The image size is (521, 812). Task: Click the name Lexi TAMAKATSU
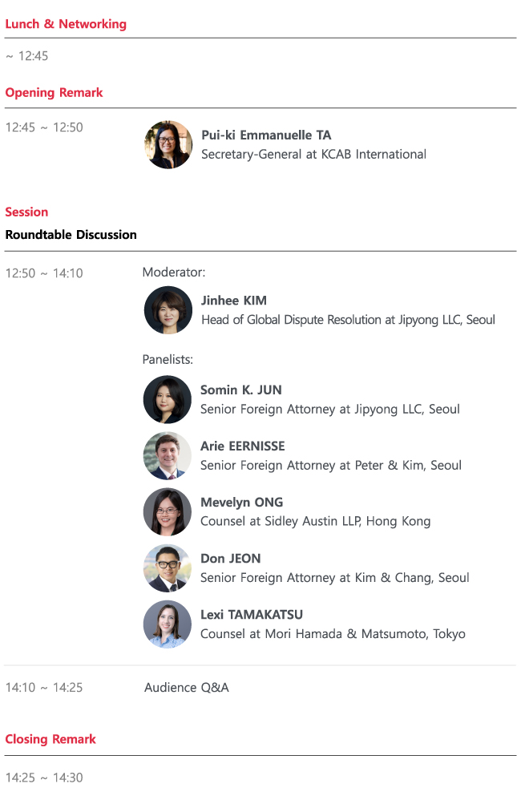[x=252, y=615]
